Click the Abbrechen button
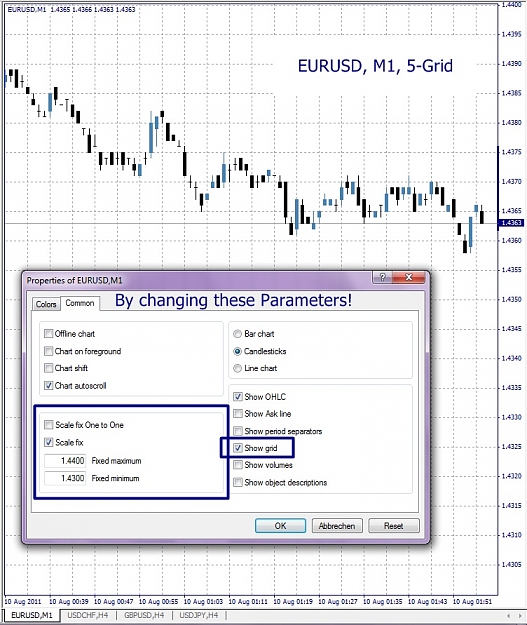This screenshot has height=625, width=527. click(x=337, y=526)
